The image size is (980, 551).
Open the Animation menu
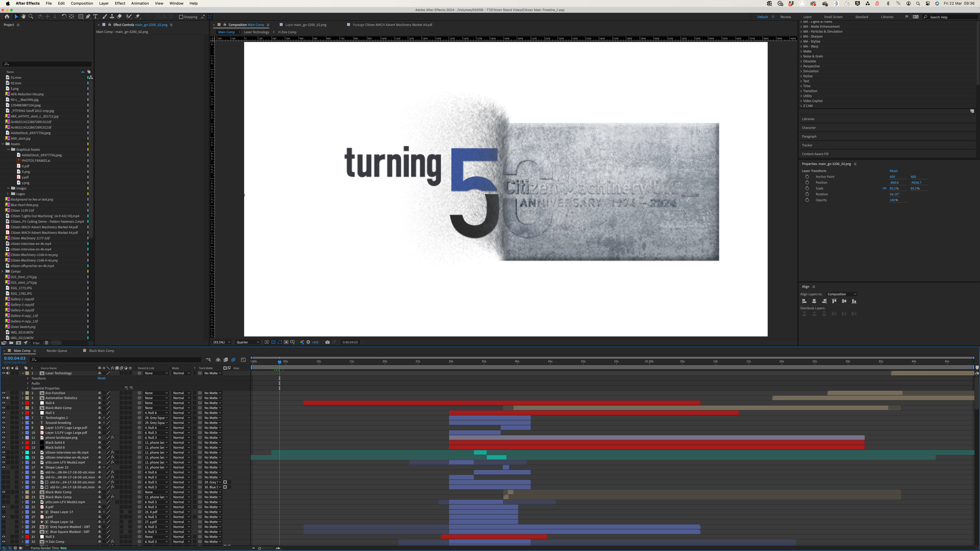click(x=140, y=3)
